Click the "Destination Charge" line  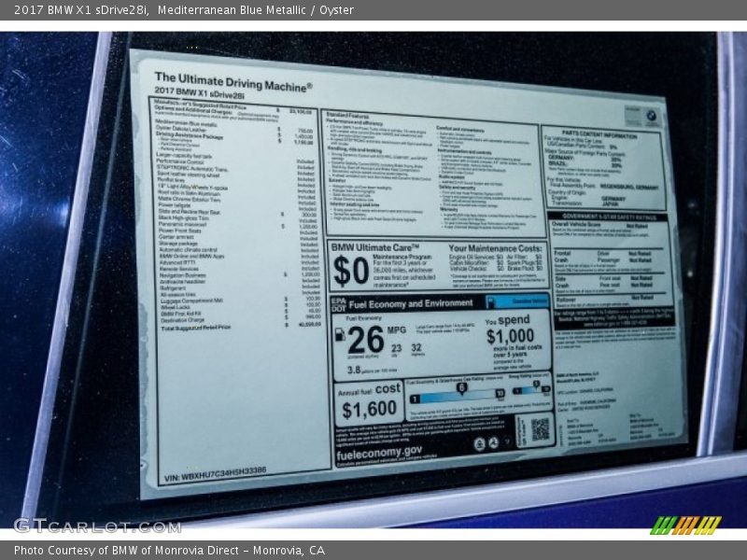click(x=183, y=320)
